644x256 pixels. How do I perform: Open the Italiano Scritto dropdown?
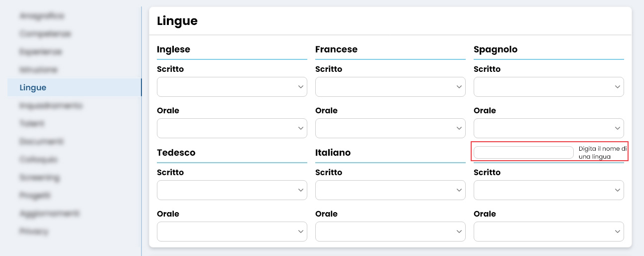(x=390, y=190)
